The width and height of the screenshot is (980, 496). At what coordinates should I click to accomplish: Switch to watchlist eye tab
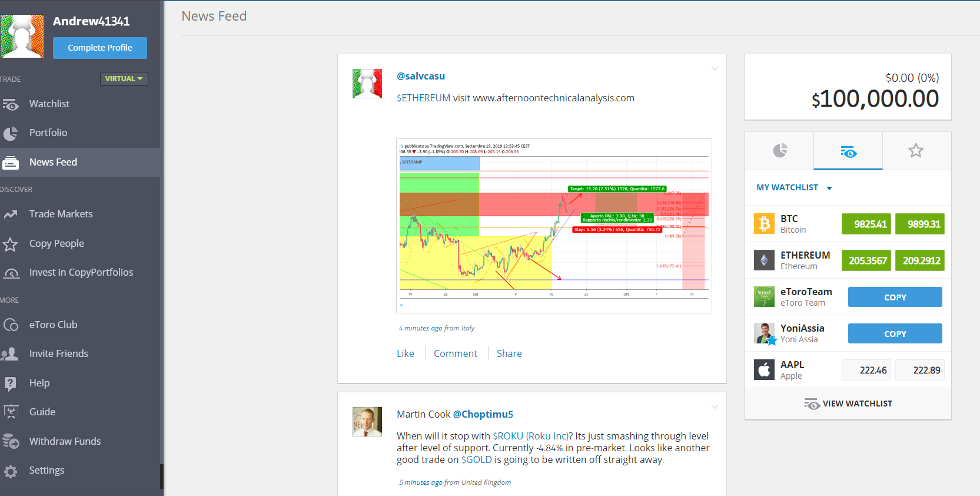(x=848, y=151)
